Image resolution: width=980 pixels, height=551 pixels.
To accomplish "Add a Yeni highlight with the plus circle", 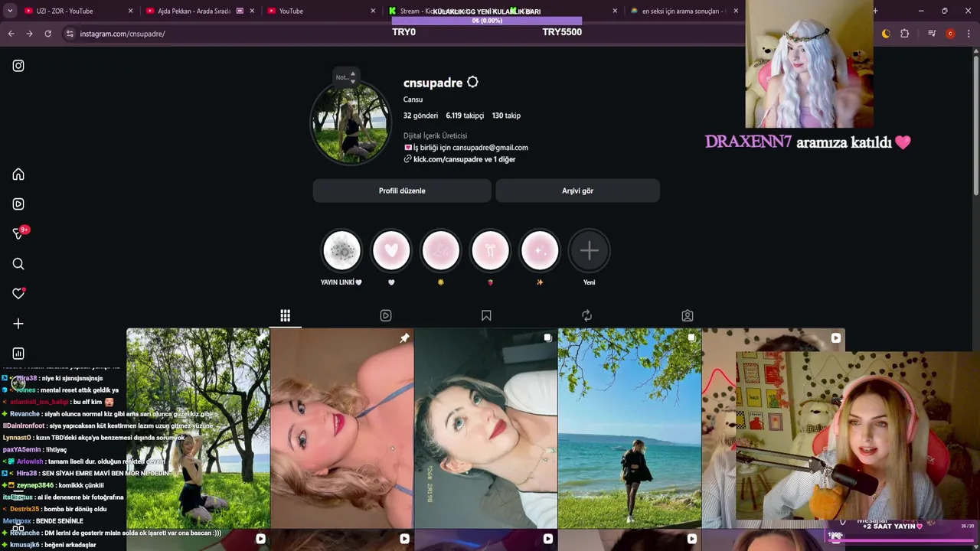I will click(x=589, y=250).
